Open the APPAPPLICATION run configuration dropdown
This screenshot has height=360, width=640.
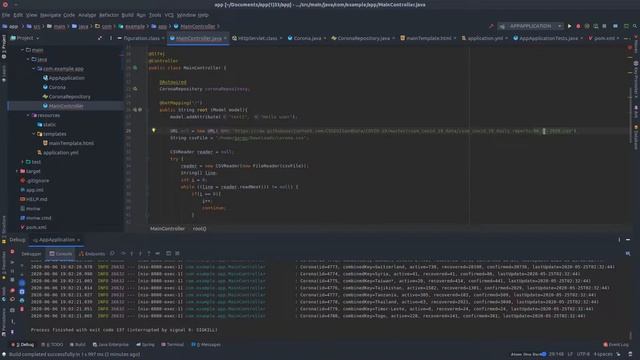coord(531,26)
